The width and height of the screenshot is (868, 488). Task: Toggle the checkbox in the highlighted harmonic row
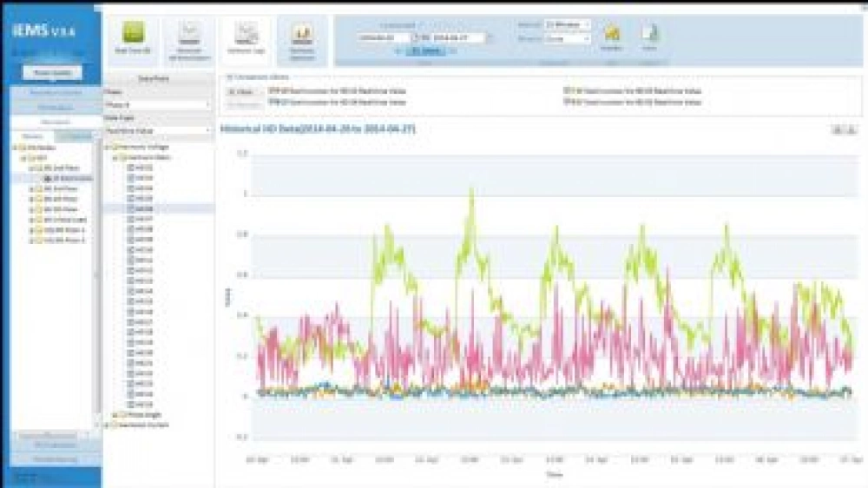tap(131, 208)
